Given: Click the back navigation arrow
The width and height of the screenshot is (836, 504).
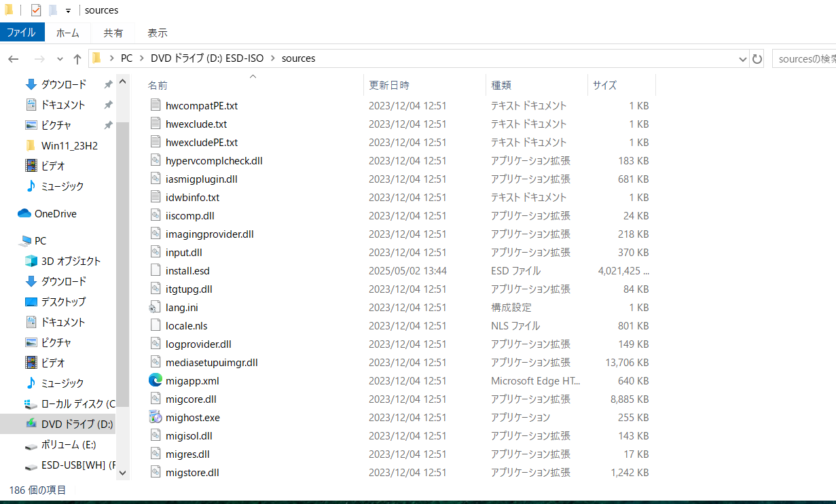Looking at the screenshot, I should click(x=13, y=58).
